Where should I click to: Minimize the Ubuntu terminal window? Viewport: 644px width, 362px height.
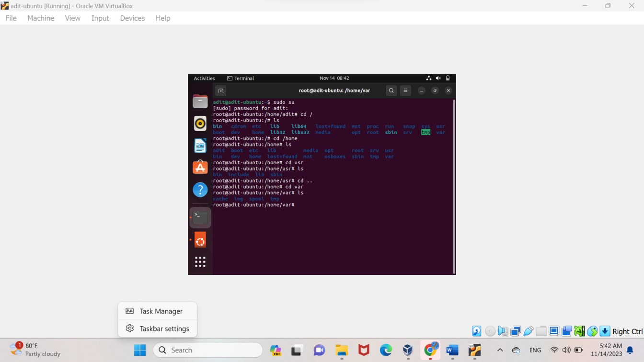click(421, 90)
